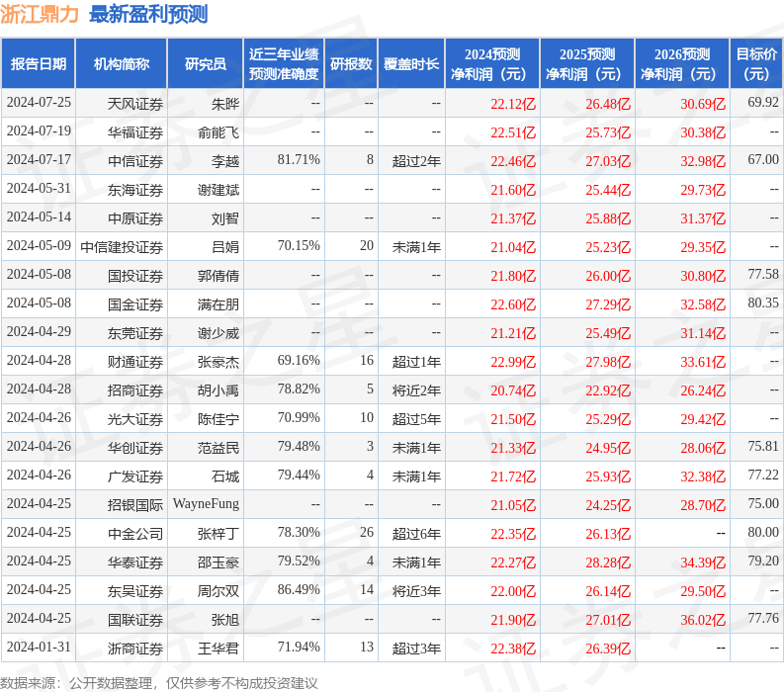784x692 pixels.
Task: Click the 2026 profit value 33.61亿
Action: tap(703, 362)
